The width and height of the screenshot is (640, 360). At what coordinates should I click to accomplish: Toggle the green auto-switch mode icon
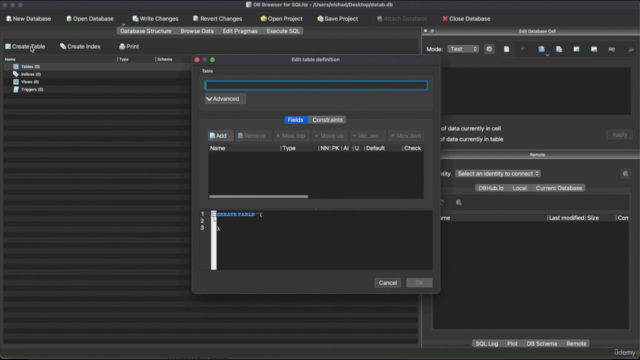click(489, 49)
